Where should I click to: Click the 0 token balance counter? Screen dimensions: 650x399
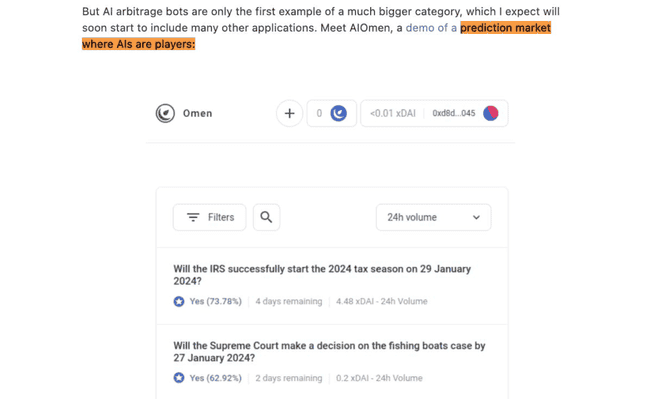coord(319,113)
